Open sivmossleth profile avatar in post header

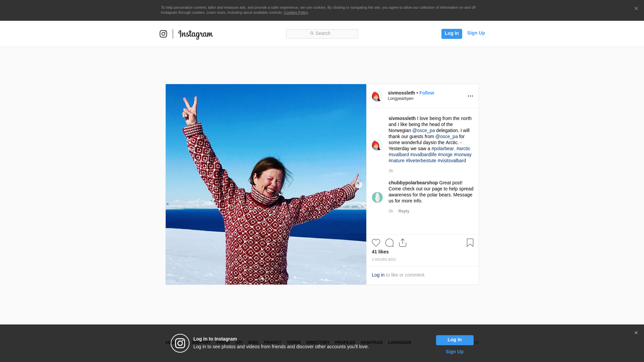pos(377,96)
